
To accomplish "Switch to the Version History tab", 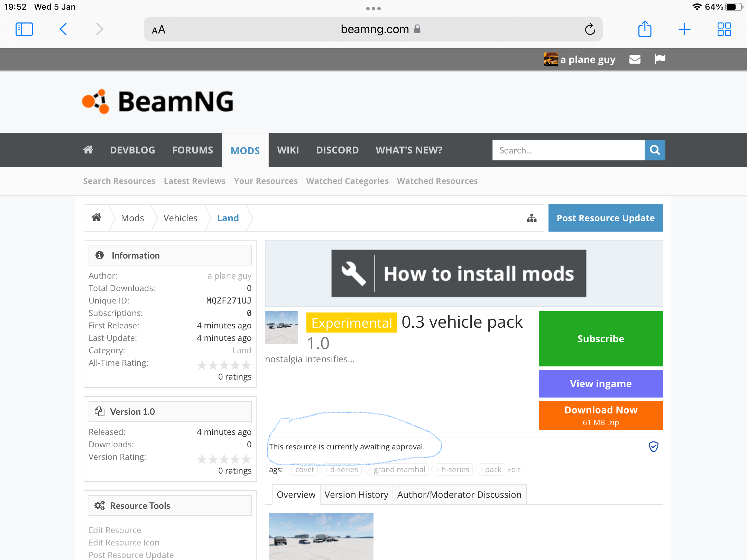I will point(356,494).
